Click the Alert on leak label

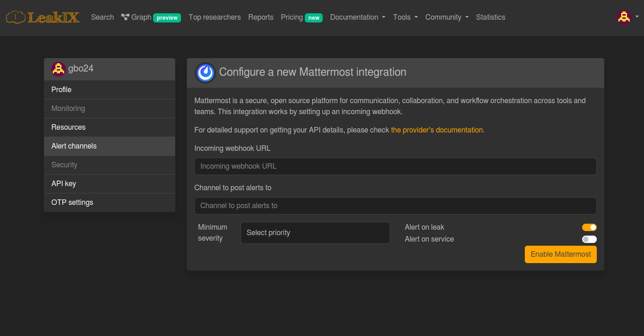click(424, 227)
